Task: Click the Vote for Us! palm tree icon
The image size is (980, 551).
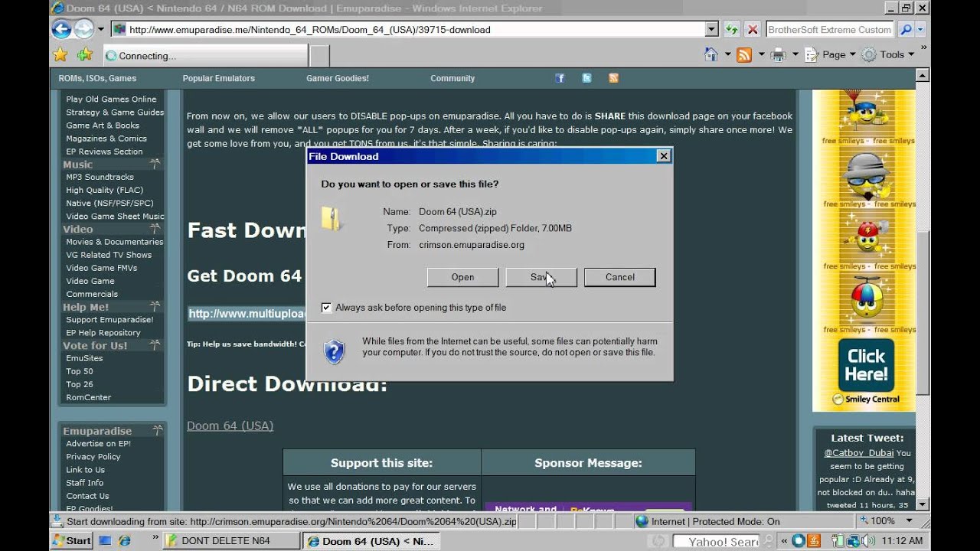Action: point(155,346)
